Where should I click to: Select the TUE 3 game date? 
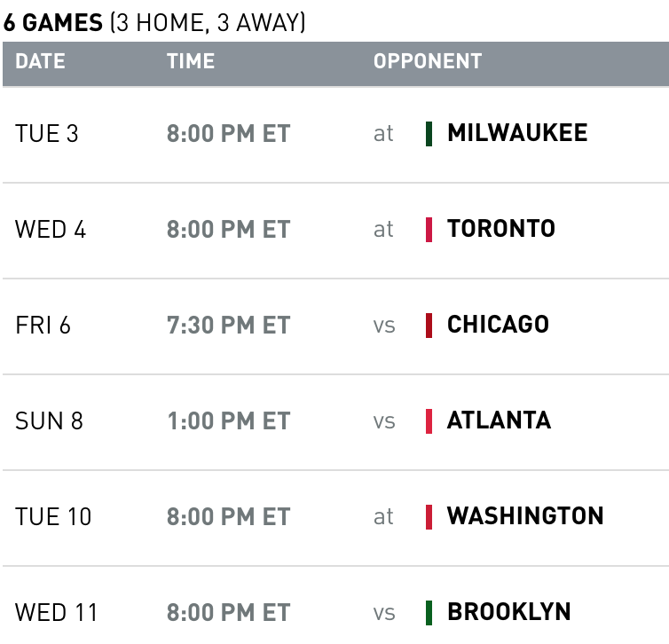47,134
